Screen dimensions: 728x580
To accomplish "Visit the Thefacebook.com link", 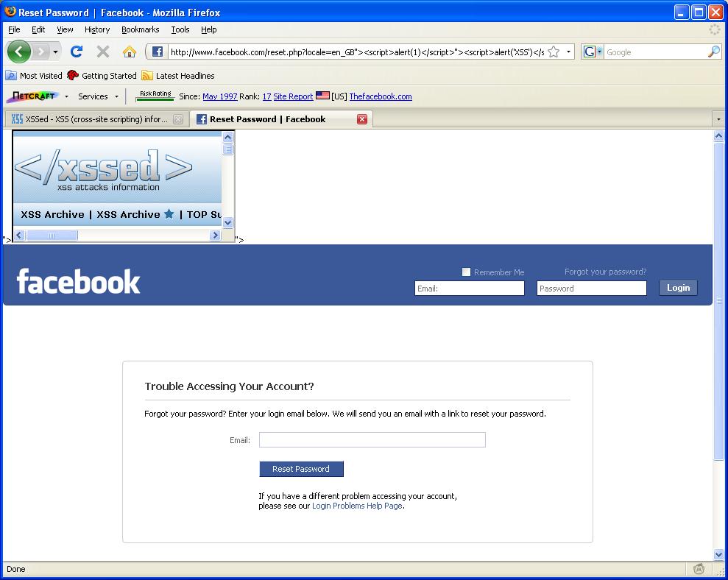I will (x=381, y=96).
